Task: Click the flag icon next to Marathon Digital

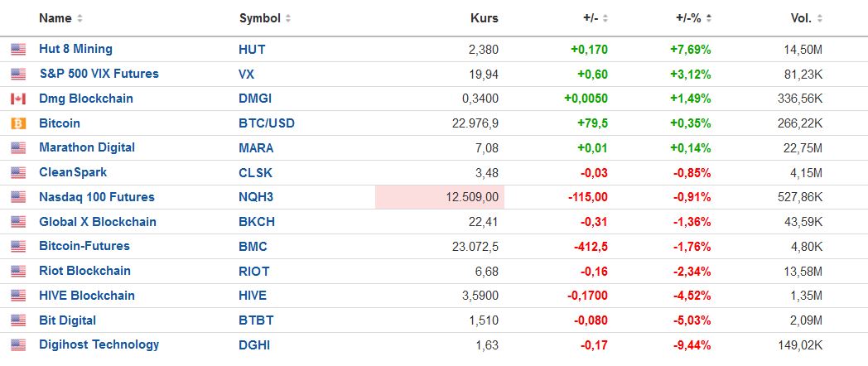Action: coord(18,148)
